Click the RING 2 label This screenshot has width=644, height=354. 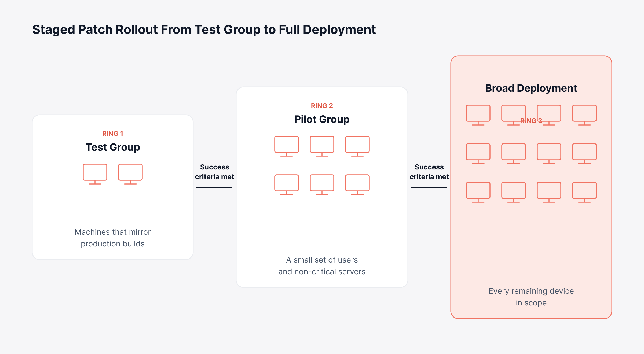click(322, 106)
